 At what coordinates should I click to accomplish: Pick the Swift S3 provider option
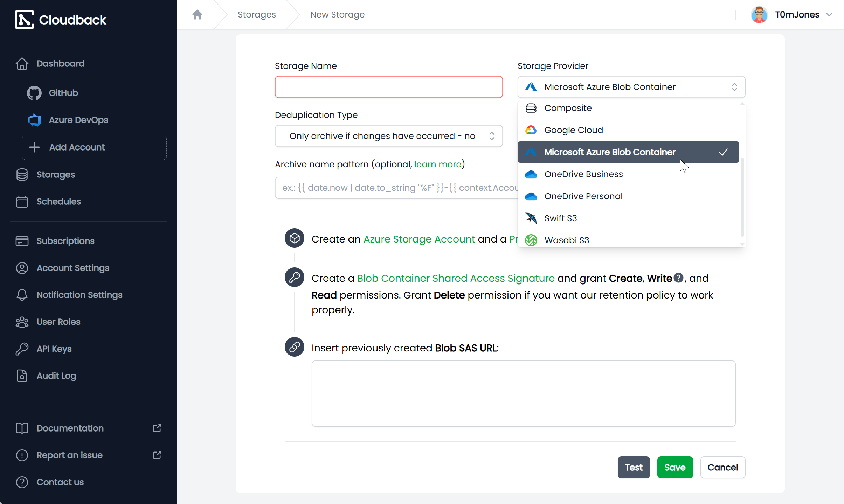click(x=560, y=218)
